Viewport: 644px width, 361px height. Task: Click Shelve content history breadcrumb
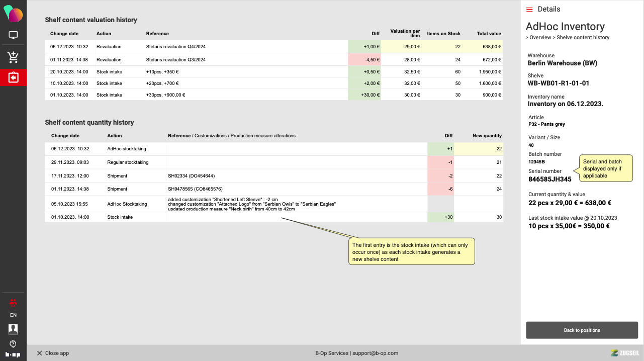pyautogui.click(x=583, y=38)
